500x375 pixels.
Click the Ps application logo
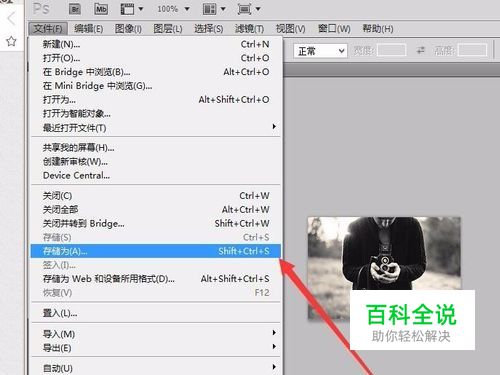[41, 9]
